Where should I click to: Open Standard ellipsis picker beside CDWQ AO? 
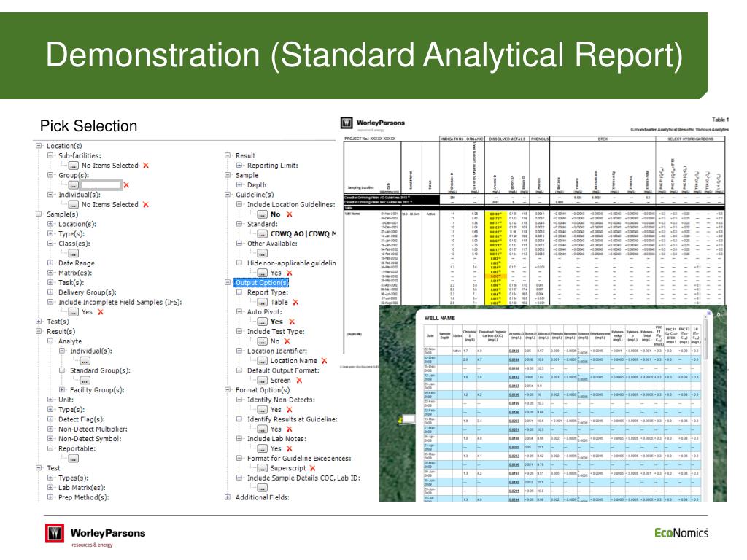pyautogui.click(x=263, y=234)
